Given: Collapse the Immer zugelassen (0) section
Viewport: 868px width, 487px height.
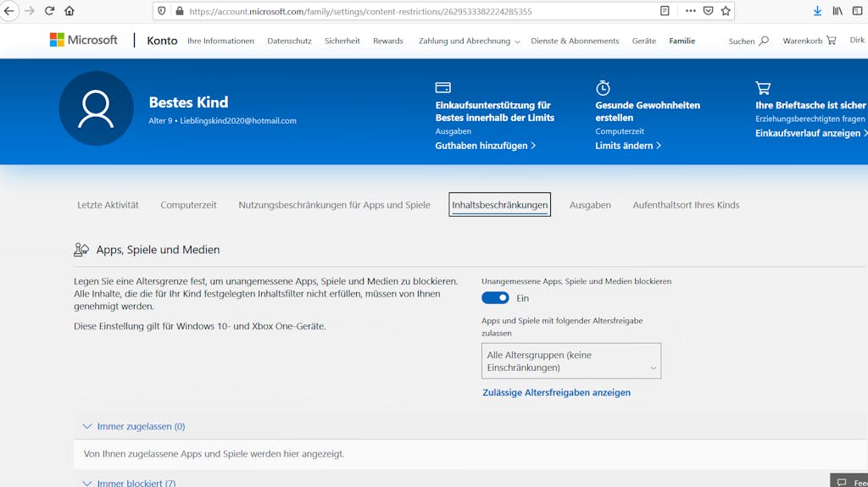Looking at the screenshot, I should coord(133,426).
